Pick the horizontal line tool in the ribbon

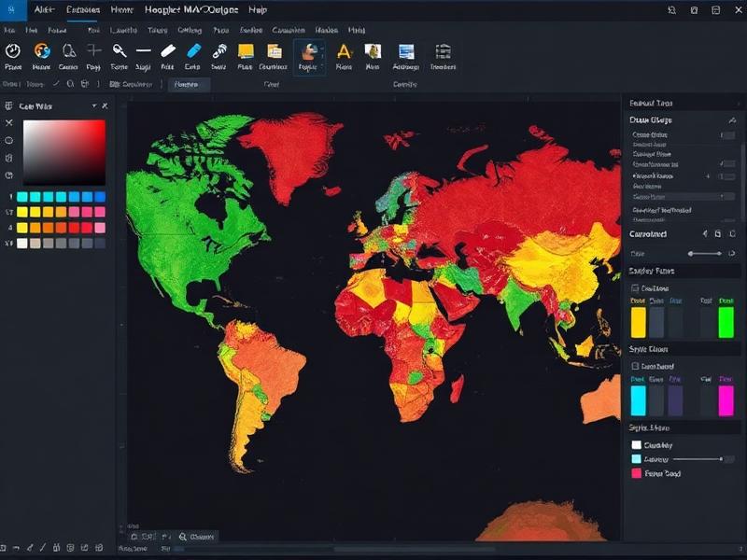coord(144,50)
